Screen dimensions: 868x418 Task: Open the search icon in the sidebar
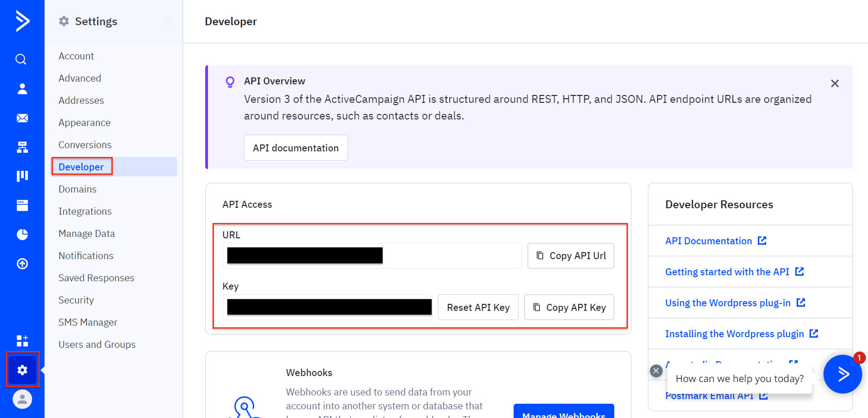[21, 59]
